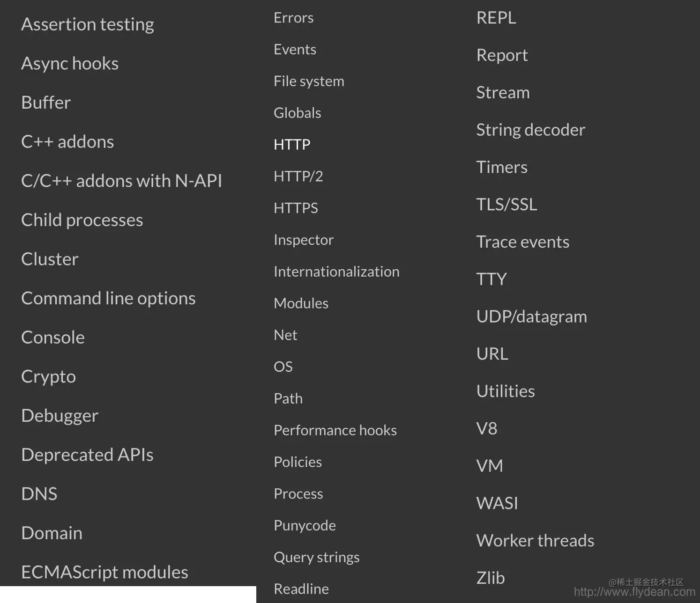This screenshot has height=603, width=700.
Task: Open Performance hooks documentation
Action: click(x=335, y=430)
